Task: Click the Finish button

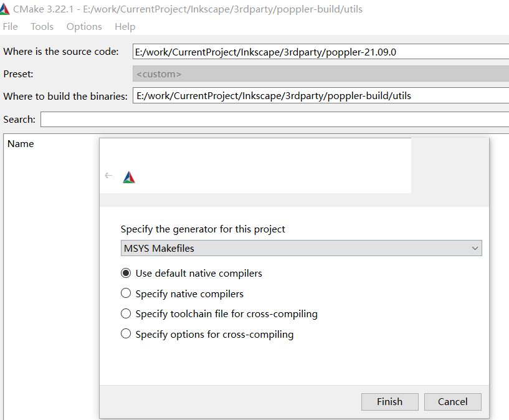Action: 390,402
